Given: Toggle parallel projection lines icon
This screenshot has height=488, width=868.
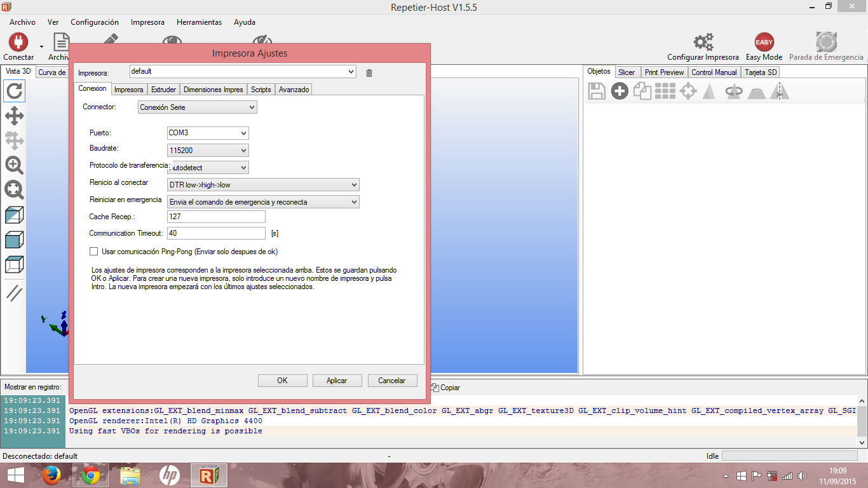Looking at the screenshot, I should click(14, 293).
